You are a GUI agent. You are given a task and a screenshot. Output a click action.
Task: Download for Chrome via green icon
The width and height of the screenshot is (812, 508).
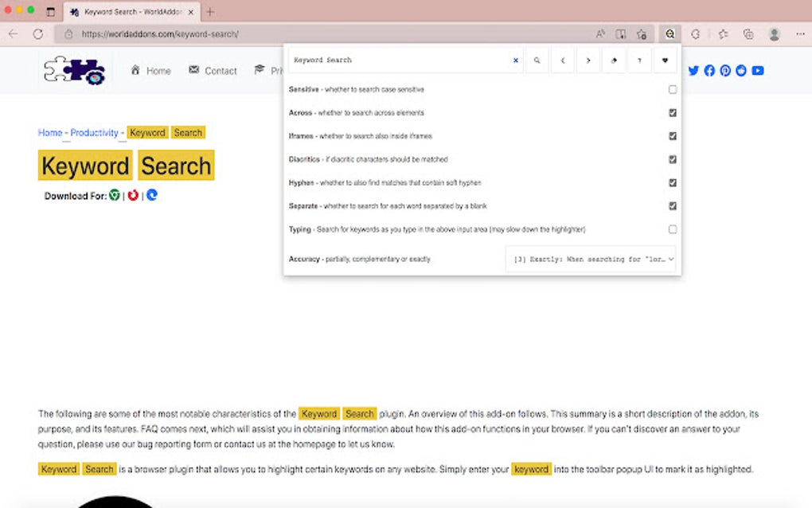pos(115,195)
